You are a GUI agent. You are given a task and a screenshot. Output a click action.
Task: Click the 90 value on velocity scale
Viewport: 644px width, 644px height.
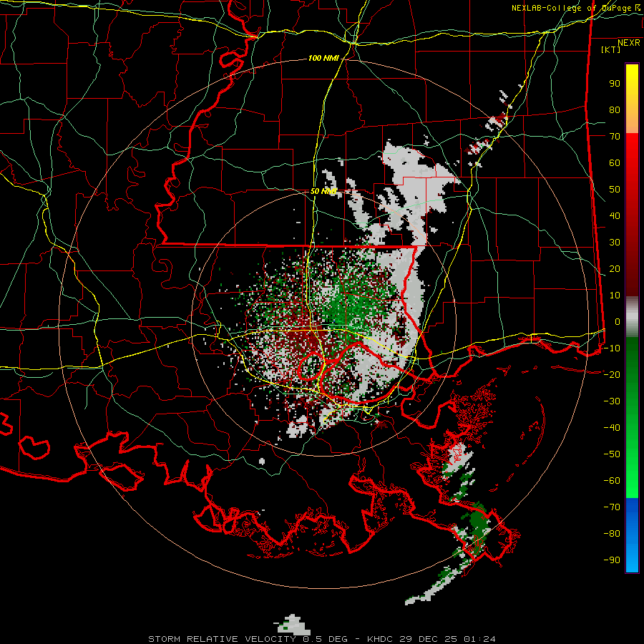615,84
